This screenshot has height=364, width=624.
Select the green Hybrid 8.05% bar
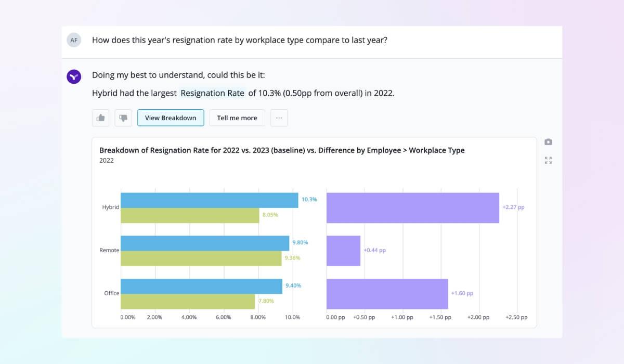click(x=190, y=216)
